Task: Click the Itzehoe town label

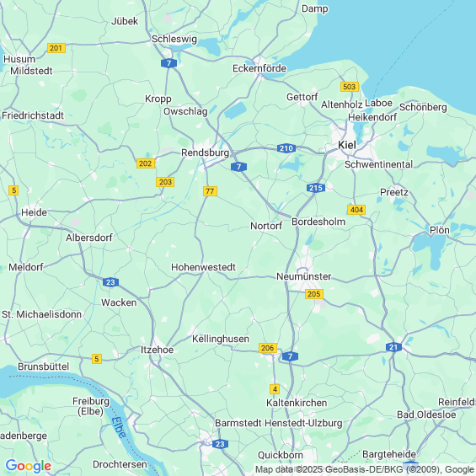Action: [157, 350]
